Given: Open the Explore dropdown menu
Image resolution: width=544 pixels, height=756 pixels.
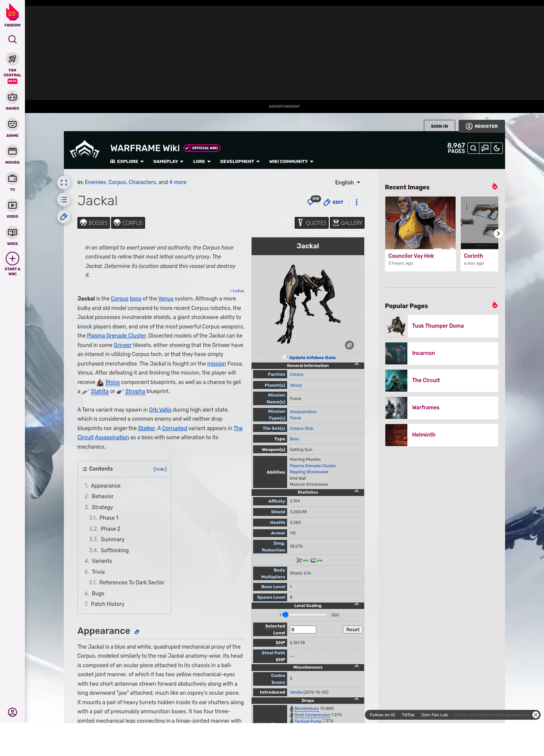Looking at the screenshot, I should pyautogui.click(x=127, y=161).
